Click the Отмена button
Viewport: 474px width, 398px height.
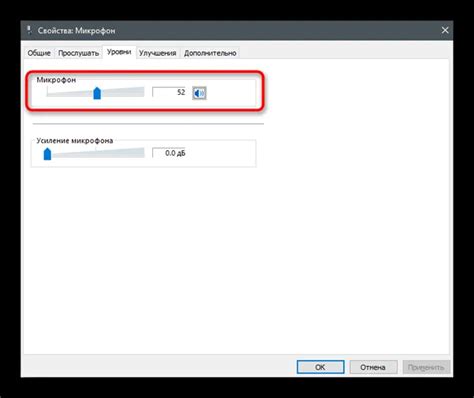click(x=373, y=367)
